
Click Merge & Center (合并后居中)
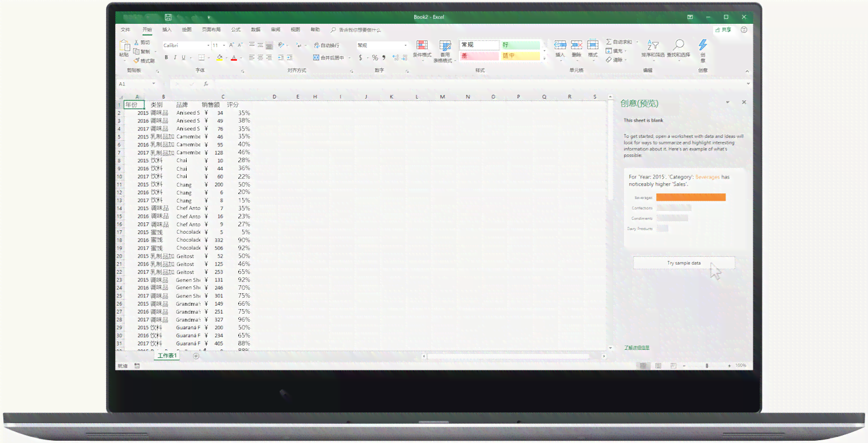[330, 57]
